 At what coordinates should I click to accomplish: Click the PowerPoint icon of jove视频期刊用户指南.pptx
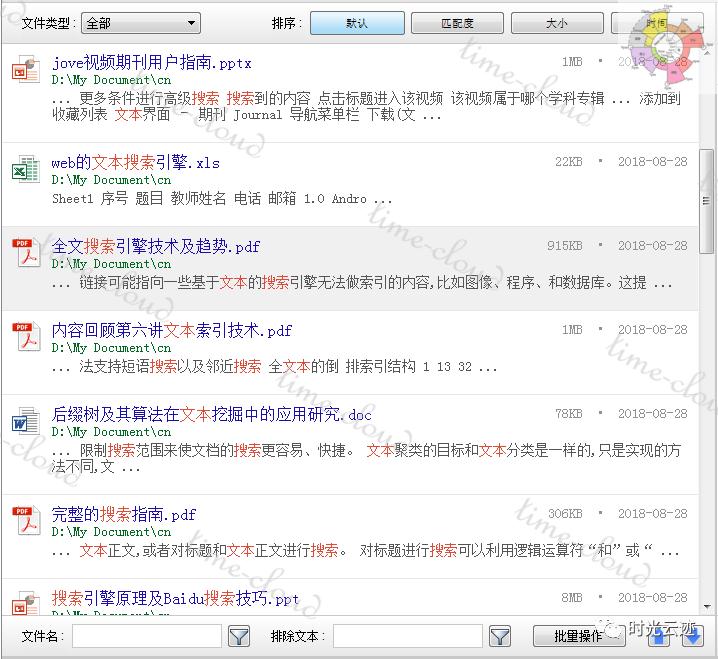pyautogui.click(x=26, y=69)
